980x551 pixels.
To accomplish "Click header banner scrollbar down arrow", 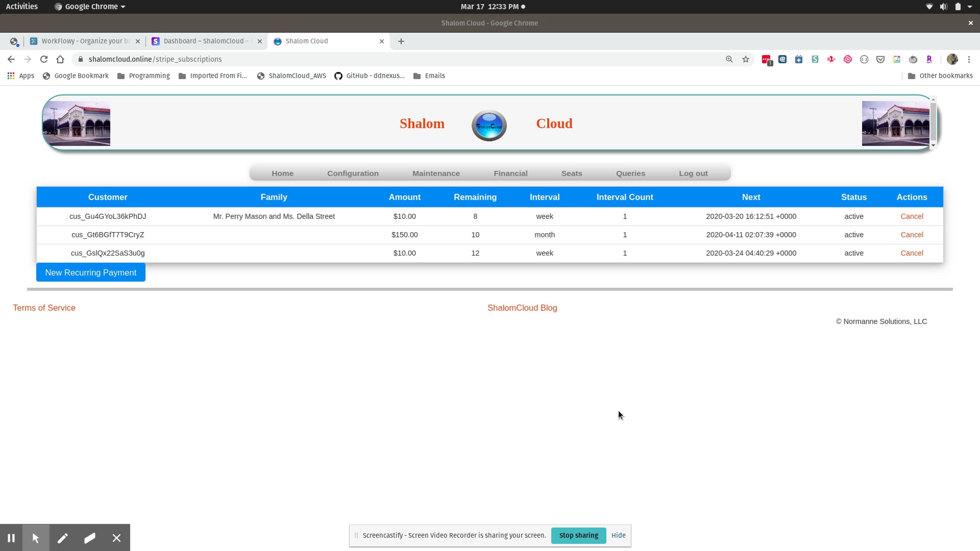I will (933, 145).
